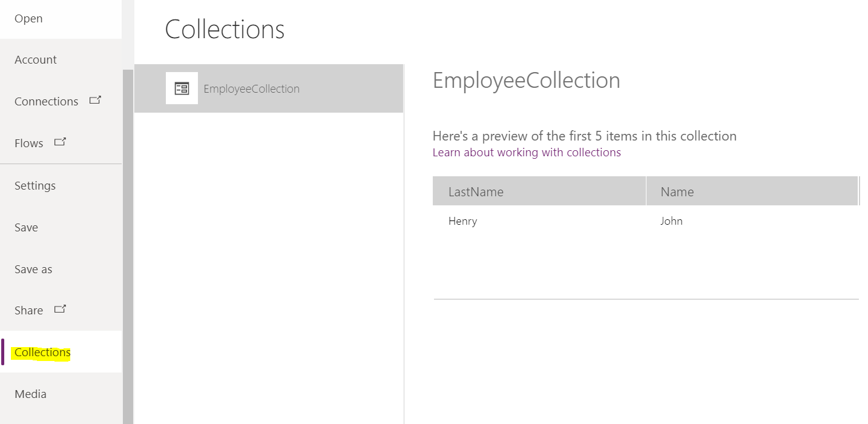868x424 pixels.
Task: Click the EmployeeCollection table icon
Action: click(182, 88)
